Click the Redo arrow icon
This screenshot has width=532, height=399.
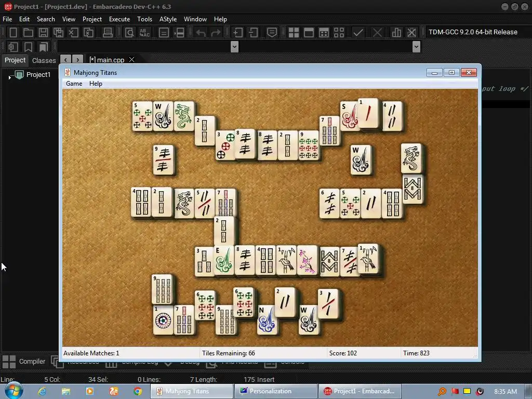tap(216, 33)
